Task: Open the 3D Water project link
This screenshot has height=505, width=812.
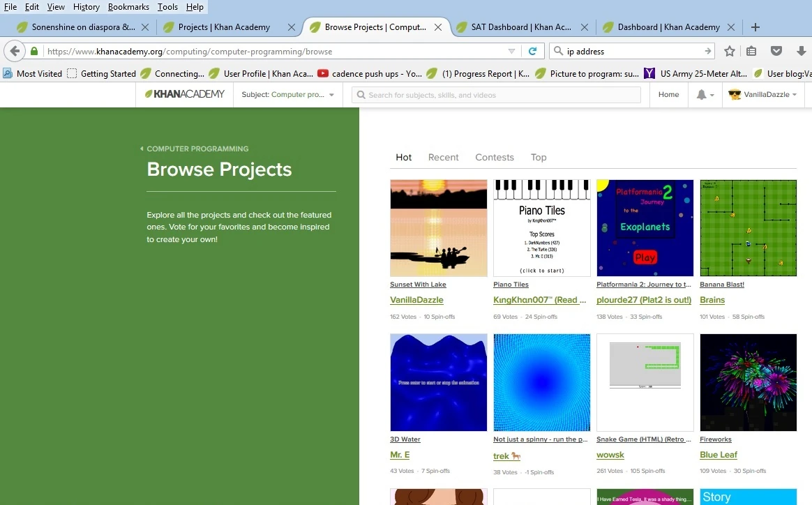Action: [405, 439]
